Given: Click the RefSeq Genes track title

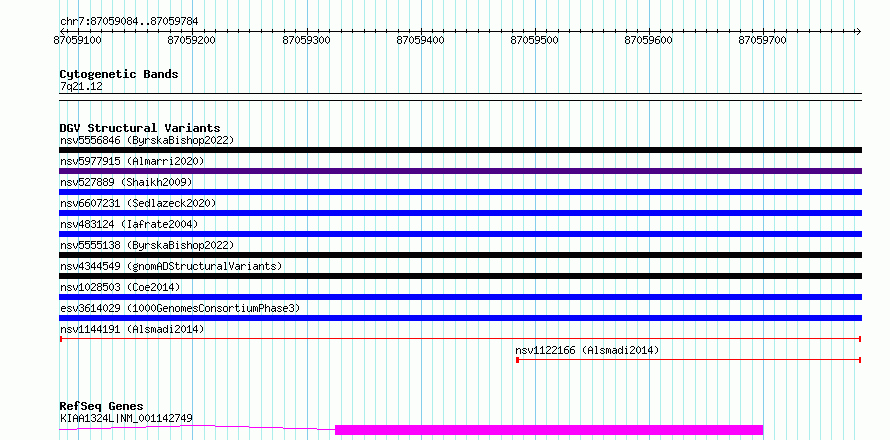Looking at the screenshot, I should point(101,406).
